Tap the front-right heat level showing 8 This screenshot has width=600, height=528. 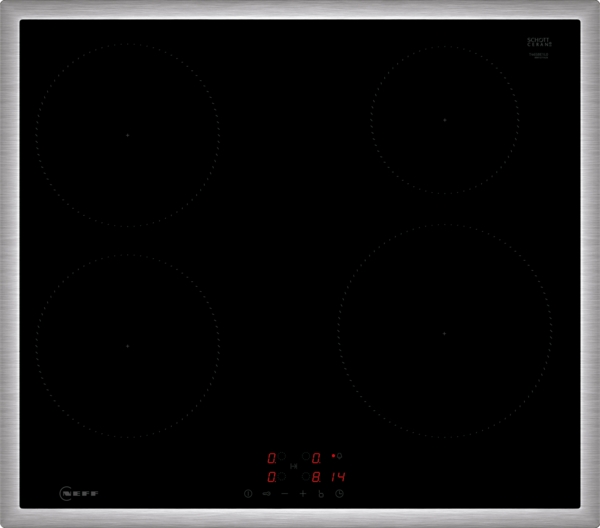[x=316, y=476]
